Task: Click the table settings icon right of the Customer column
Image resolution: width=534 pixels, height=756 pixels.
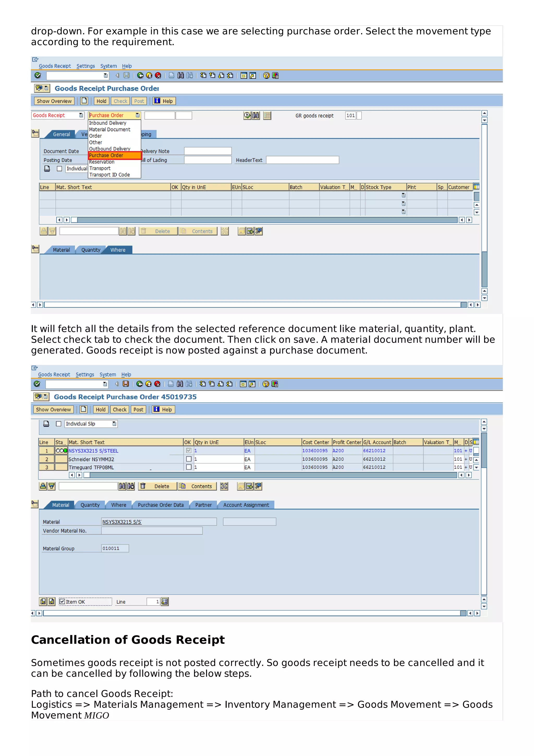Action: pos(476,187)
